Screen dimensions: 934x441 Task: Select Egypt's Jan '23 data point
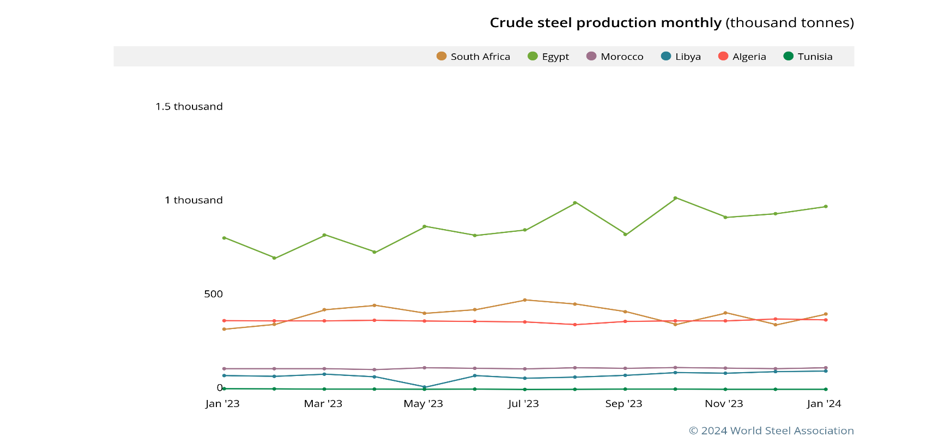(x=224, y=238)
